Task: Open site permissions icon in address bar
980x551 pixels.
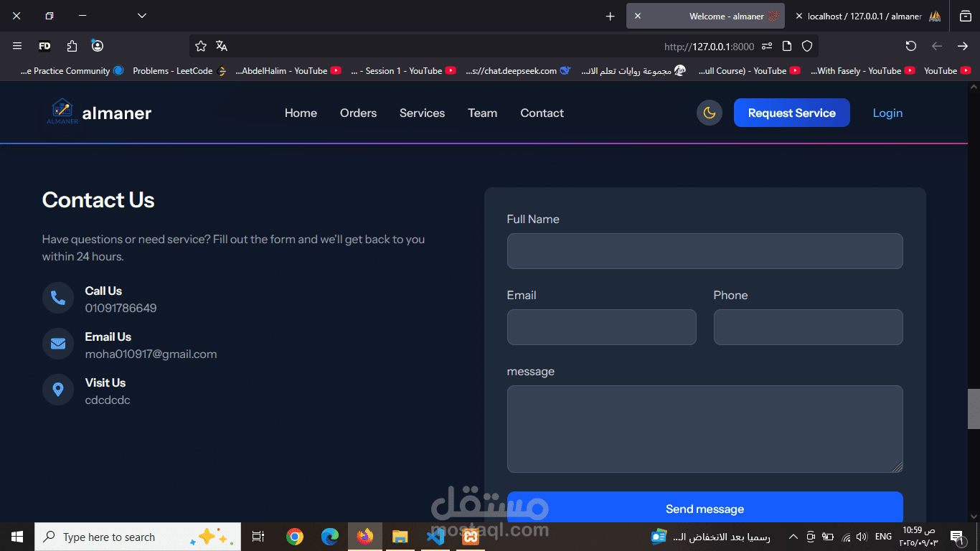Action: pos(767,46)
